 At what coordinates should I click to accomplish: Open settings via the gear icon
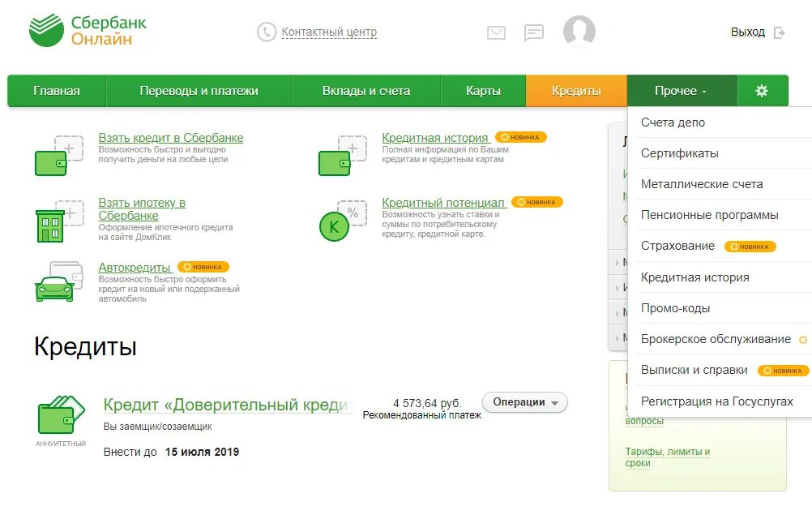pyautogui.click(x=762, y=91)
